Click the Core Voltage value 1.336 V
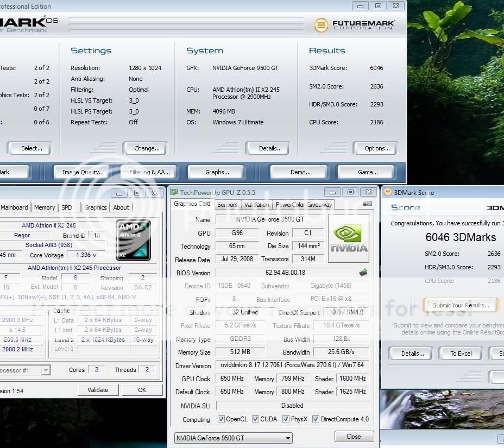 [x=86, y=255]
